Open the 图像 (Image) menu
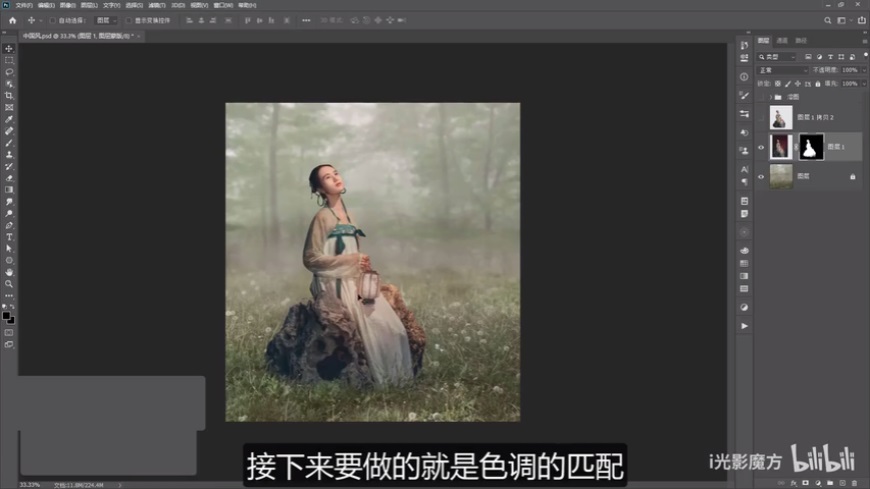This screenshot has width=870, height=489. tap(67, 5)
